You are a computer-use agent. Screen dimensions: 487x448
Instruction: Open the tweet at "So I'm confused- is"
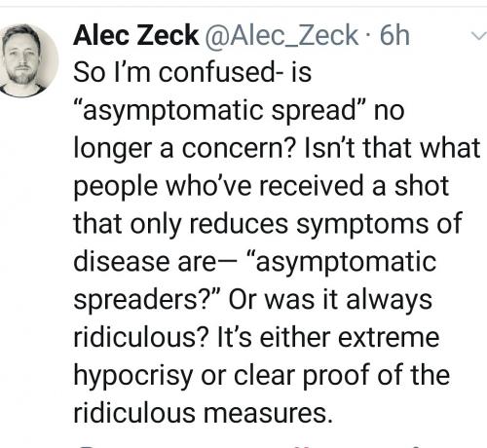pyautogui.click(x=192, y=72)
